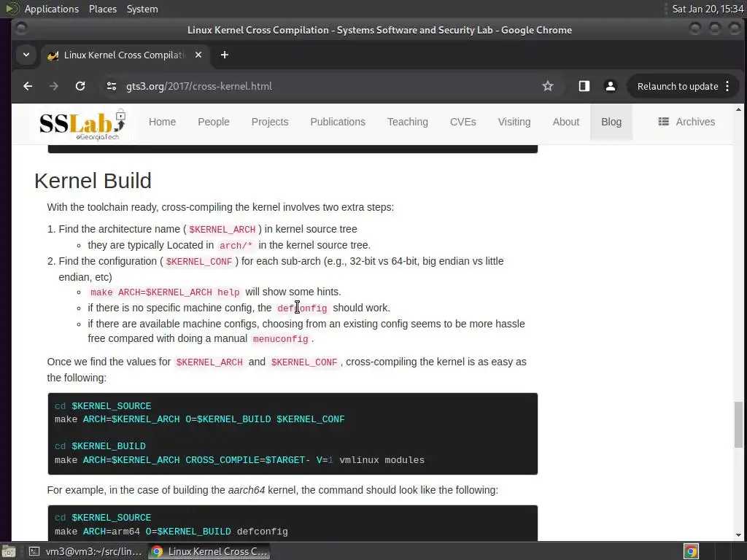
Task: Open the Home nav link
Action: point(162,122)
